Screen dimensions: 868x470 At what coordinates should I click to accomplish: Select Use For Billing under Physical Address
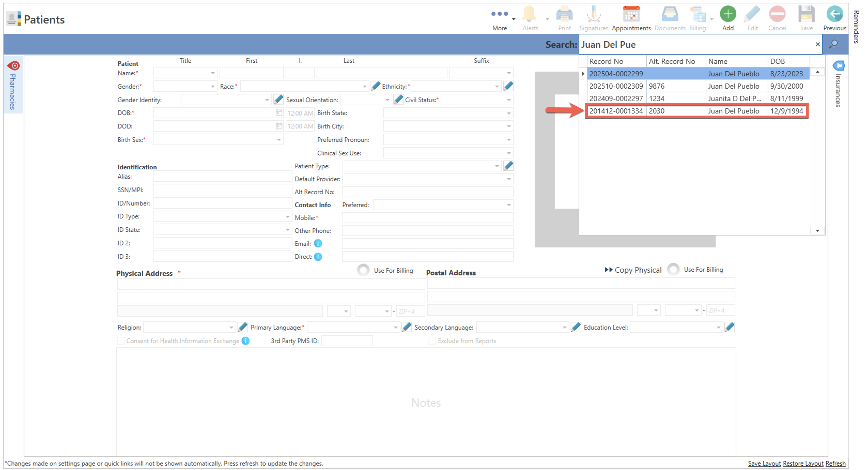tap(363, 270)
